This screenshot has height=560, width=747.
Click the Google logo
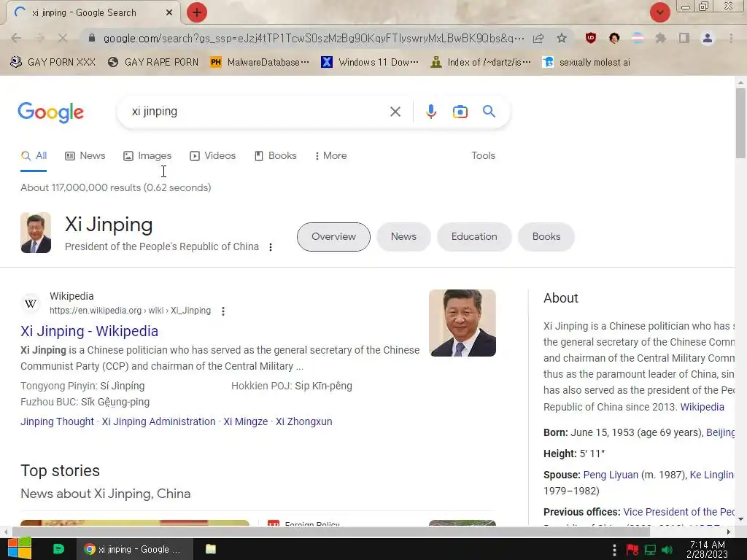[51, 112]
